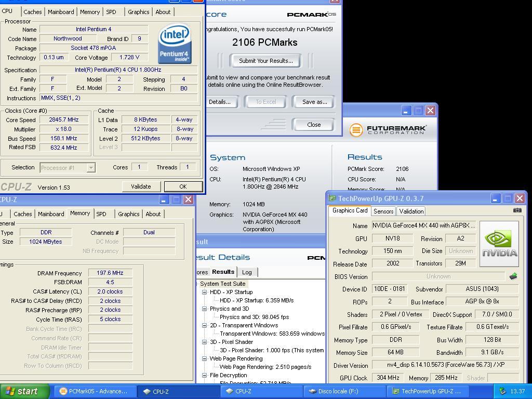The image size is (532, 399).
Task: Click the Intel Pentium 4 logo
Action: (x=175, y=44)
